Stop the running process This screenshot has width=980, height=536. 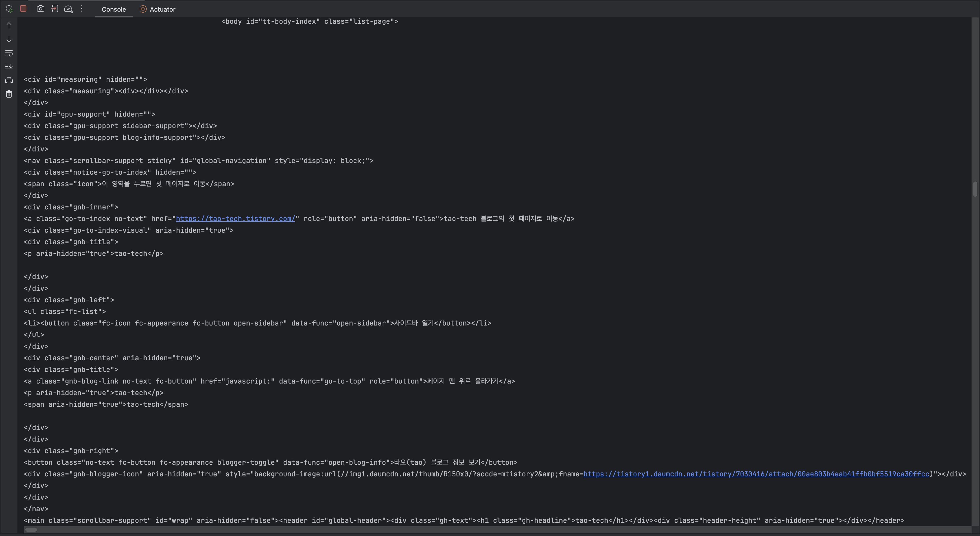pyautogui.click(x=23, y=9)
